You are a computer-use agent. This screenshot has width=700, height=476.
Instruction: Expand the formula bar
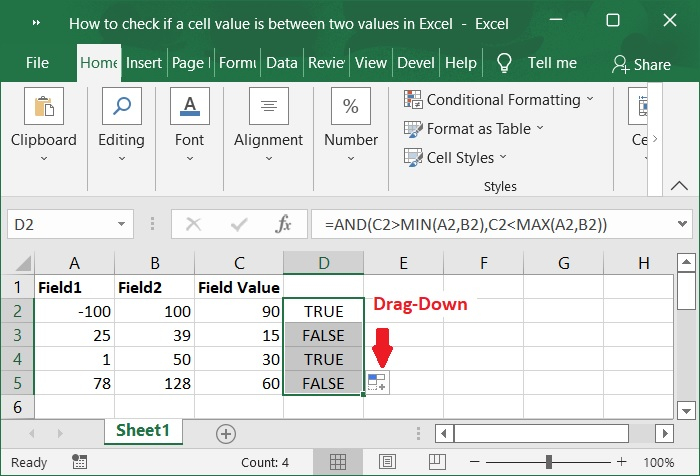pyautogui.click(x=682, y=224)
